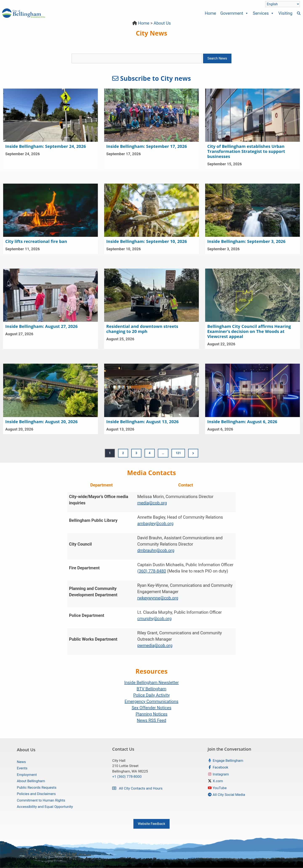Email pwmedia@cob.org Public Works link
Image resolution: width=303 pixels, height=868 pixels.
[155, 645]
